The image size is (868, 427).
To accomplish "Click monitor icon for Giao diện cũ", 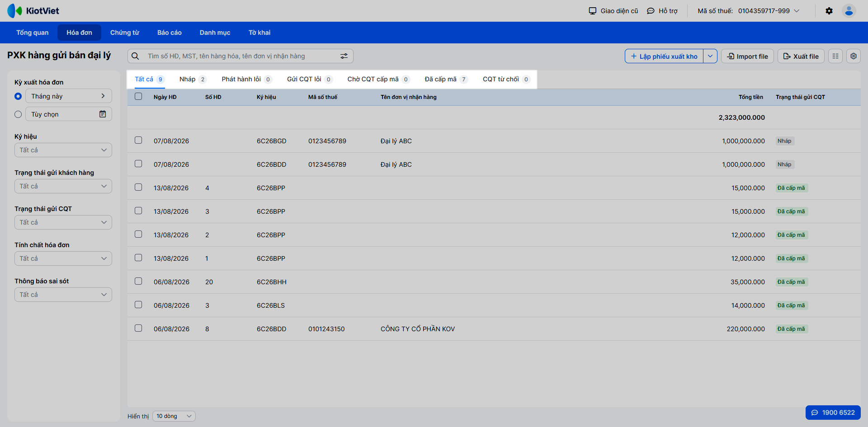I will coord(593,11).
